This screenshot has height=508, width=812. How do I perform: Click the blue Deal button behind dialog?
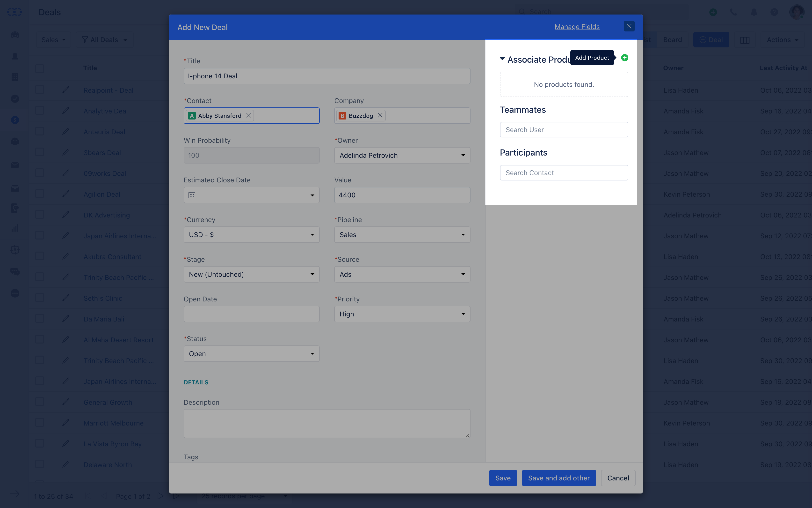(711, 40)
